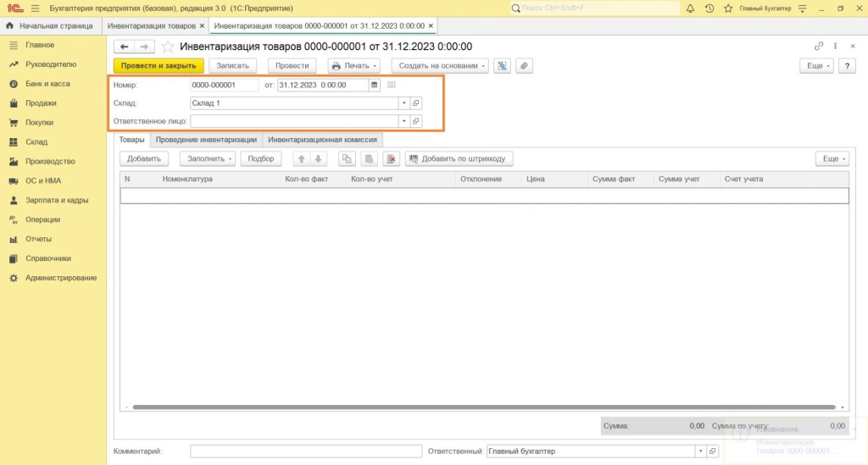Click the paperclip attached files icon
Viewport: 868px width, 465px height.
click(x=525, y=65)
